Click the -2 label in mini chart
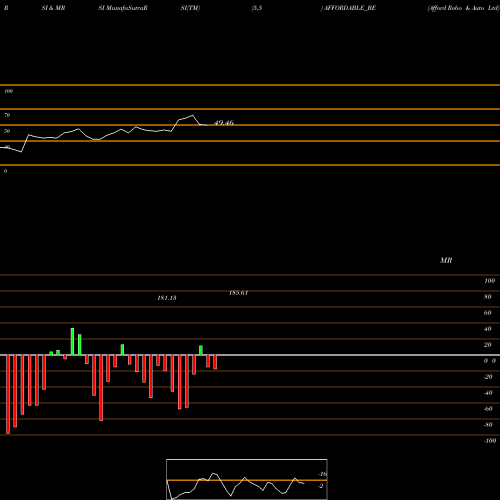This screenshot has width=500, height=500. tap(321, 486)
